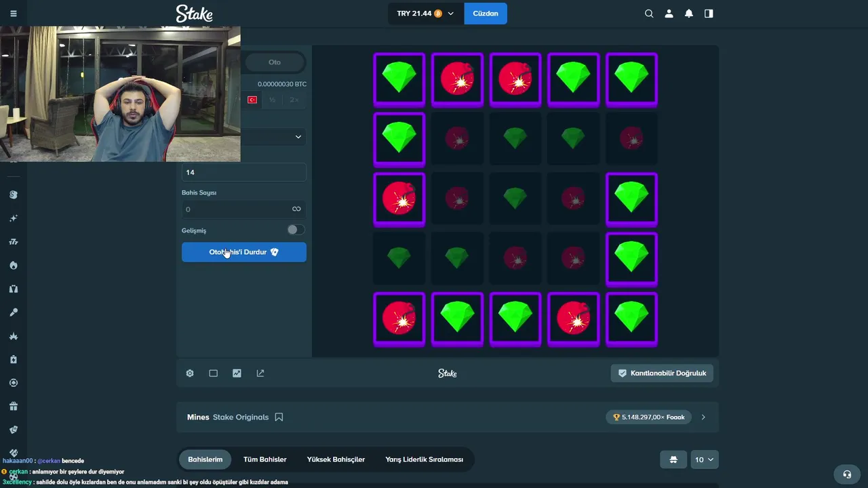Click the 5.148.297,00× Faaak trophy badge

click(x=649, y=418)
